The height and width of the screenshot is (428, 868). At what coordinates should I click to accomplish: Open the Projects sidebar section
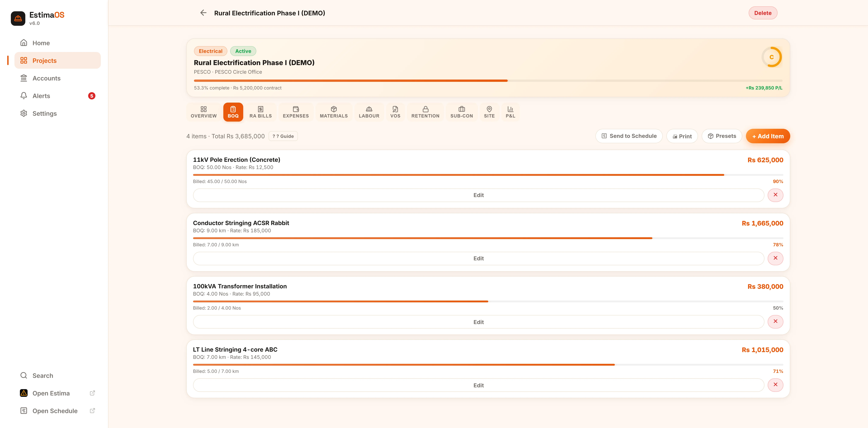click(x=58, y=61)
